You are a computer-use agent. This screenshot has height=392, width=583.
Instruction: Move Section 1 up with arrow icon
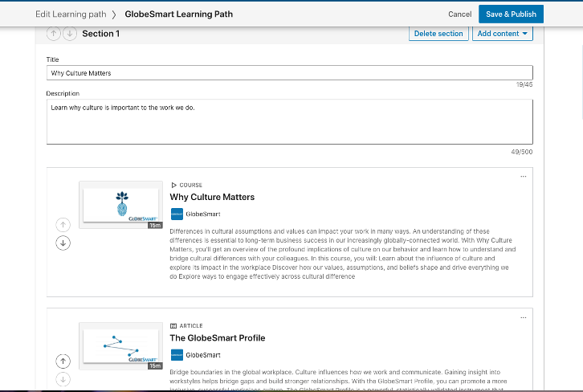click(54, 34)
